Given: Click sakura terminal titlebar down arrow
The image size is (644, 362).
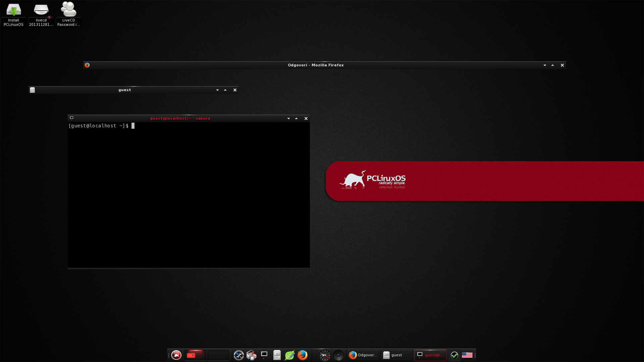Looking at the screenshot, I should 288,118.
